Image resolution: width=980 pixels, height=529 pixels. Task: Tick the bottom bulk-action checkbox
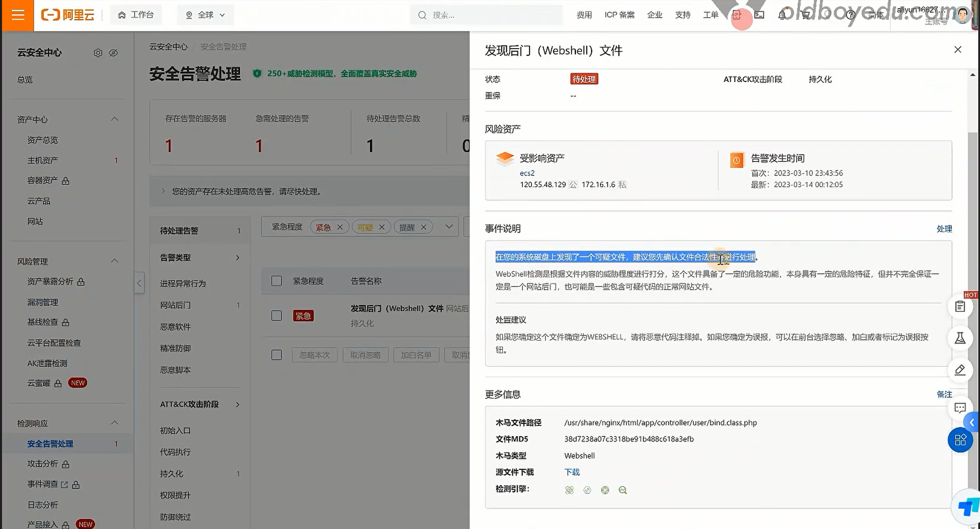[x=276, y=355]
